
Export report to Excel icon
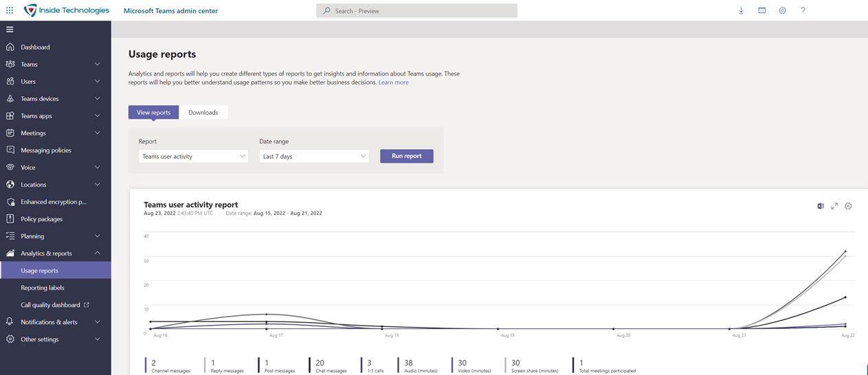point(821,206)
